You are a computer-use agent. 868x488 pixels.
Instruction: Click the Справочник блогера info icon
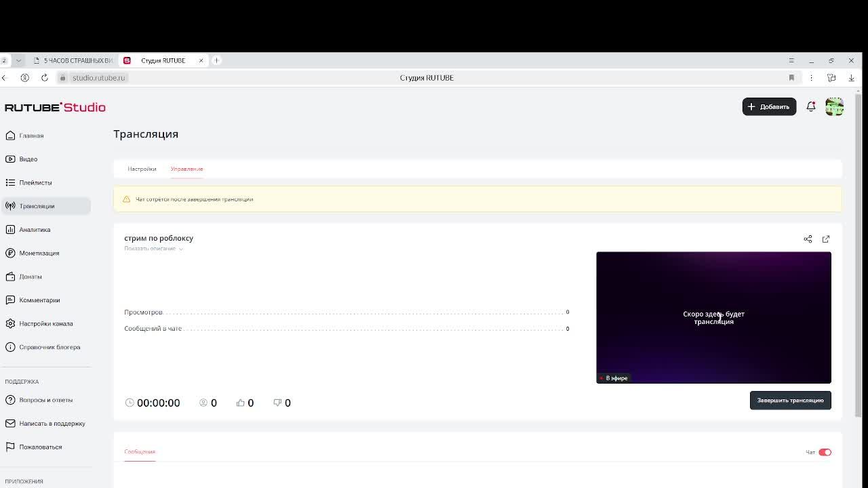click(10, 347)
